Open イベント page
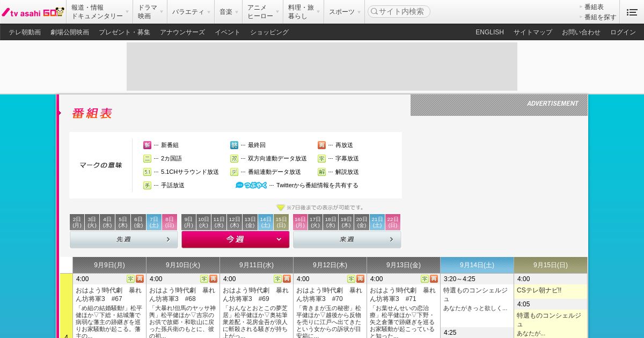644x338 pixels. coord(228,32)
